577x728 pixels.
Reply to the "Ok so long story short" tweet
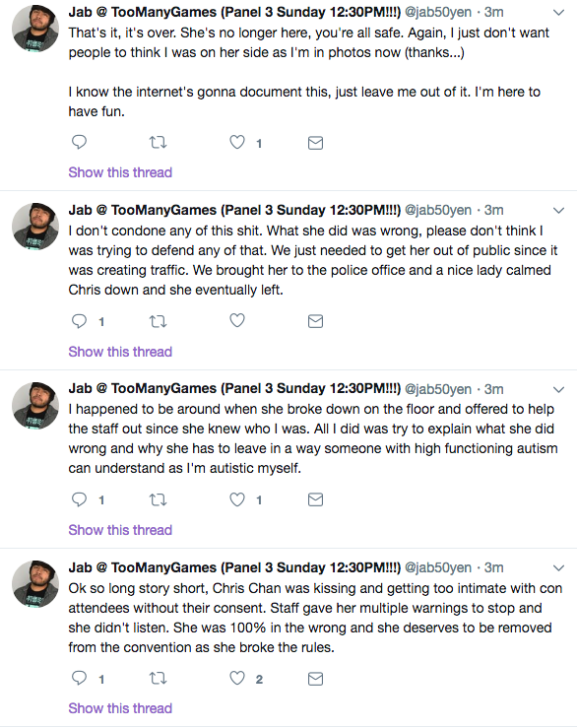pyautogui.click(x=79, y=679)
